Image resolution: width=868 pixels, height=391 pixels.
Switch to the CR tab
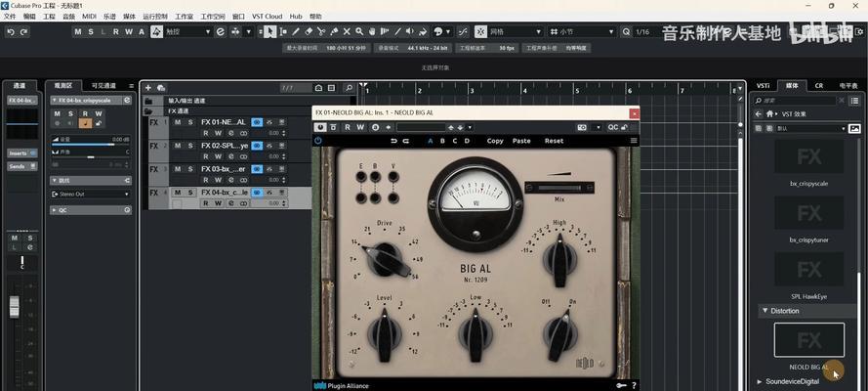(819, 86)
